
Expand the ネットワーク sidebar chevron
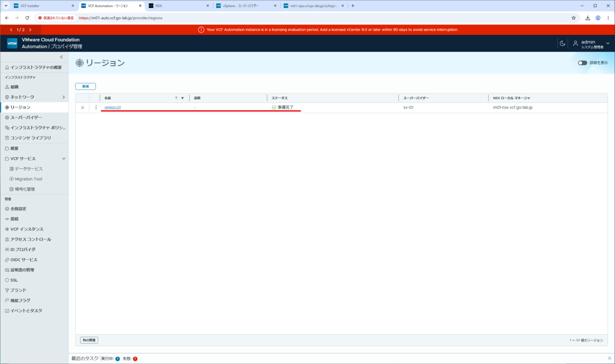pos(64,97)
